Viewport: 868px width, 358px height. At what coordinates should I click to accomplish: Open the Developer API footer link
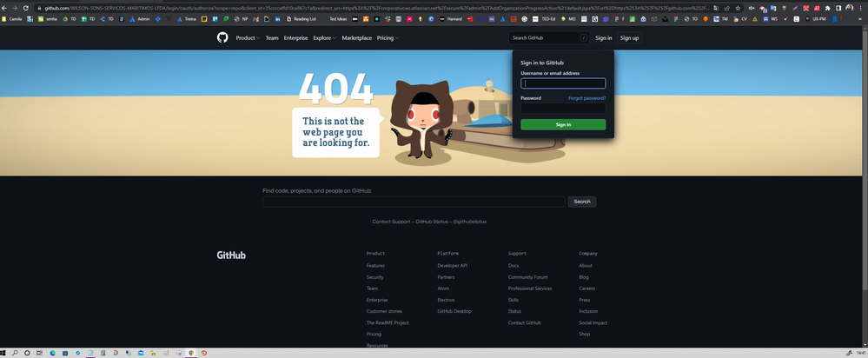click(x=453, y=266)
